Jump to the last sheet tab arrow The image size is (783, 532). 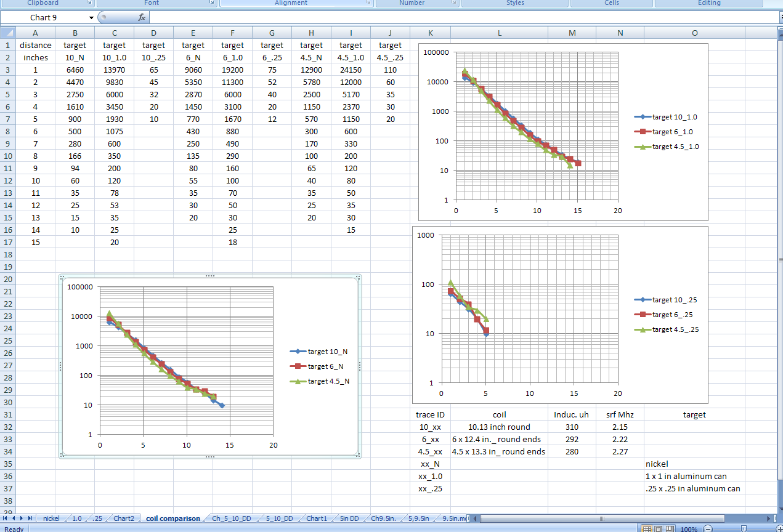[x=31, y=518]
